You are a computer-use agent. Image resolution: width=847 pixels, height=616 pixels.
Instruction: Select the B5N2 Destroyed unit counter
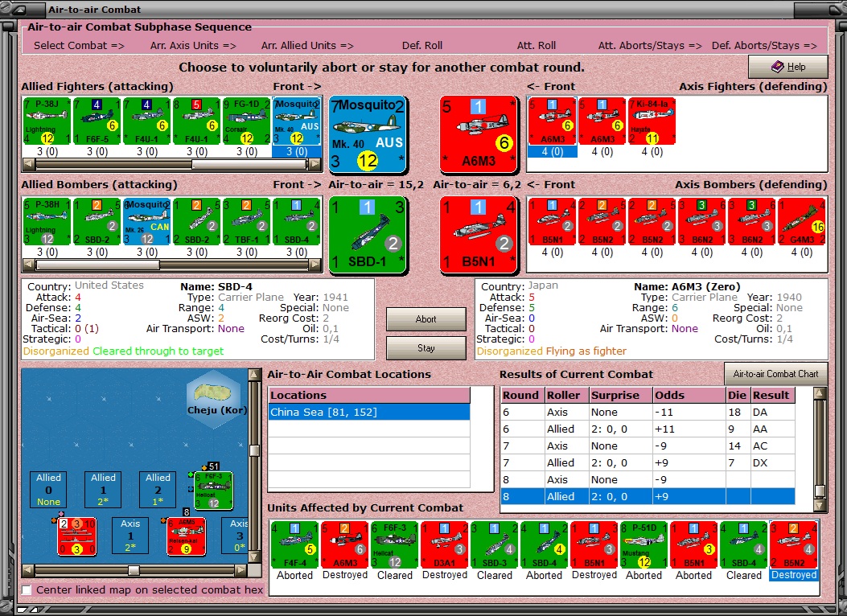794,544
